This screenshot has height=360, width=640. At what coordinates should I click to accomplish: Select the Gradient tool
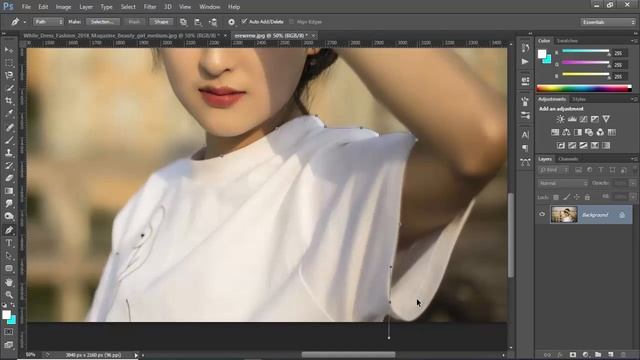click(9, 191)
